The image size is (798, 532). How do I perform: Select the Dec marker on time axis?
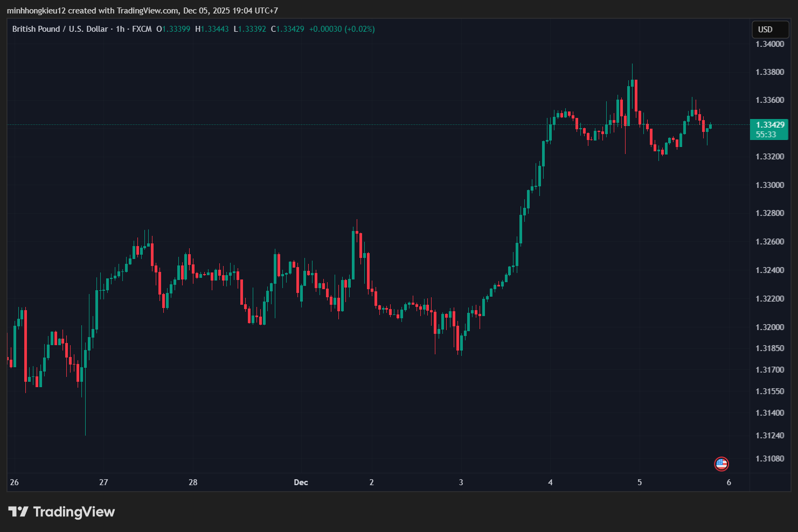click(x=301, y=482)
